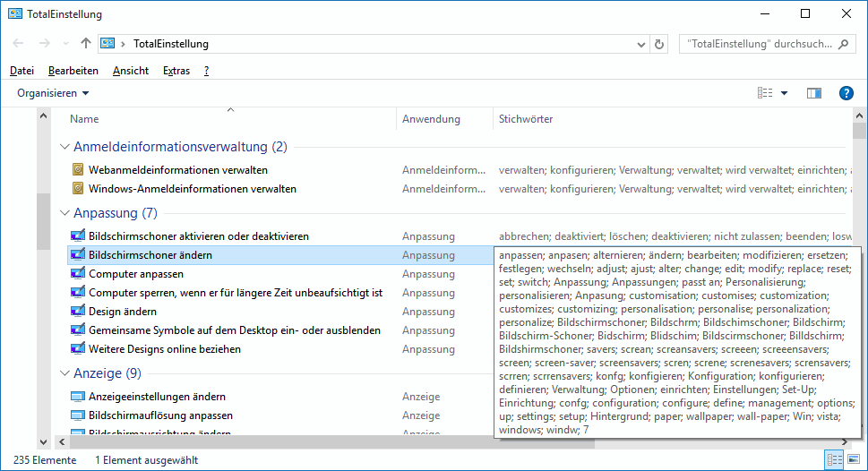The height and width of the screenshot is (471, 868).
Task: Click the Help question mark icon
Action: coord(846,93)
